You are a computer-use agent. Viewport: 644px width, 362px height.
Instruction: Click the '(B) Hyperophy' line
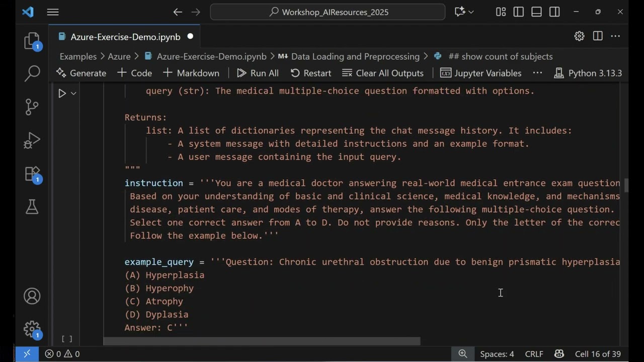pyautogui.click(x=159, y=288)
